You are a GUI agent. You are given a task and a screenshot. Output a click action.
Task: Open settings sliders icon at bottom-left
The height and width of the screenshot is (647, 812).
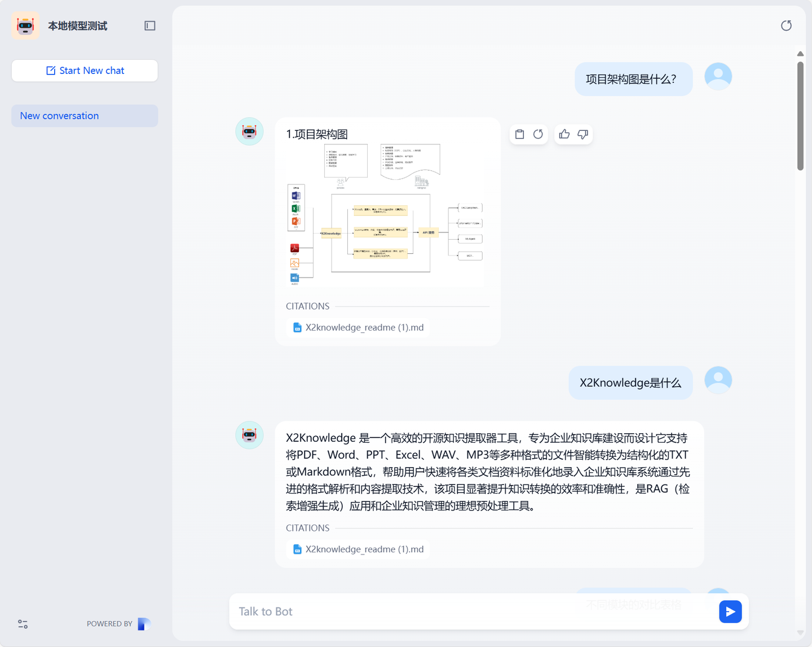pos(23,624)
